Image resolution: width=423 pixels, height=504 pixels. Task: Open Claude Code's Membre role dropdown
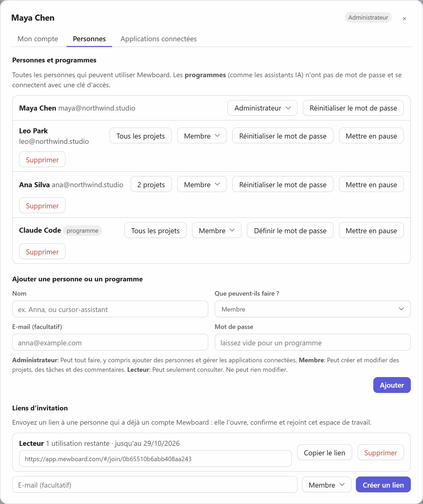(x=217, y=231)
